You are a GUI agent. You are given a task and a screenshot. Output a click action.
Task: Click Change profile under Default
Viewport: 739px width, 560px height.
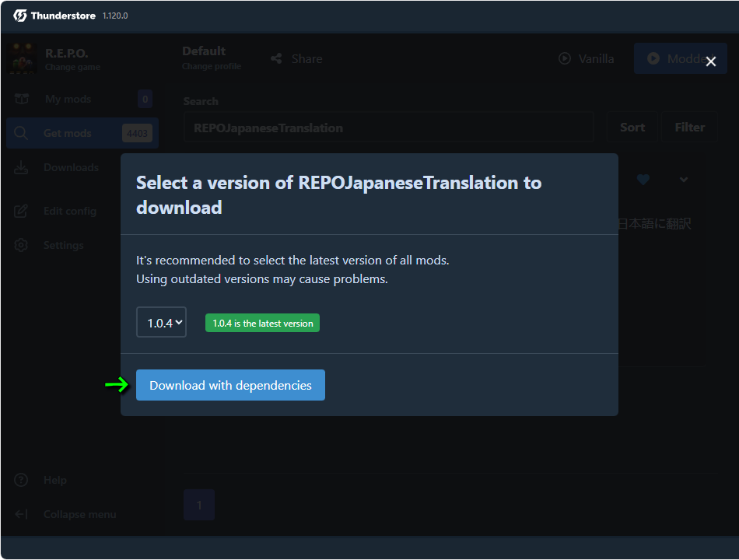[x=212, y=66]
